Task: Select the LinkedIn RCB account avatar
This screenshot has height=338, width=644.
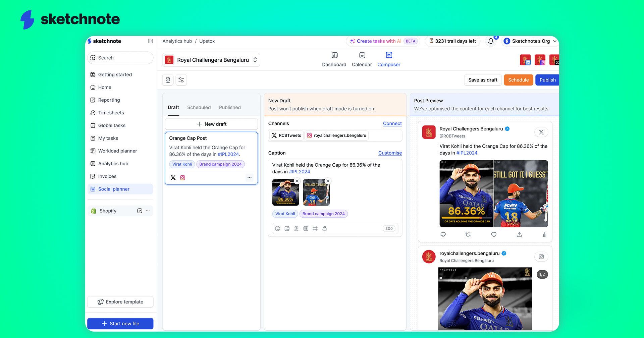Action: 525,60
